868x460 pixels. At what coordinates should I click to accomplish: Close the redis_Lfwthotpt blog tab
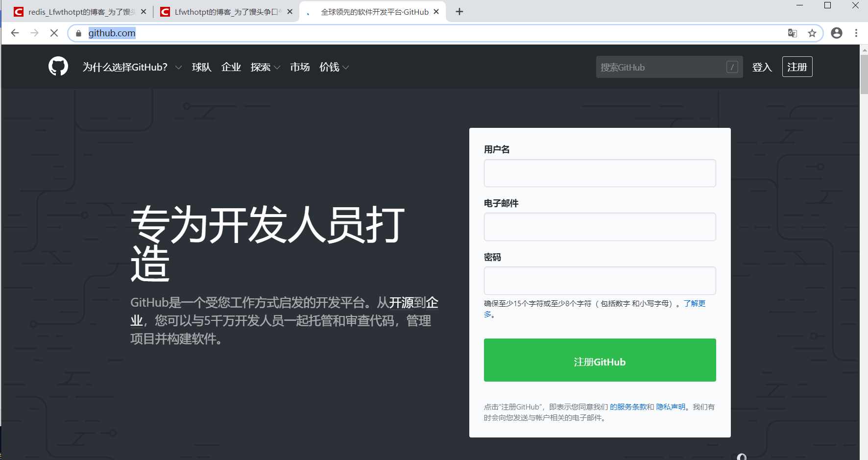[144, 12]
